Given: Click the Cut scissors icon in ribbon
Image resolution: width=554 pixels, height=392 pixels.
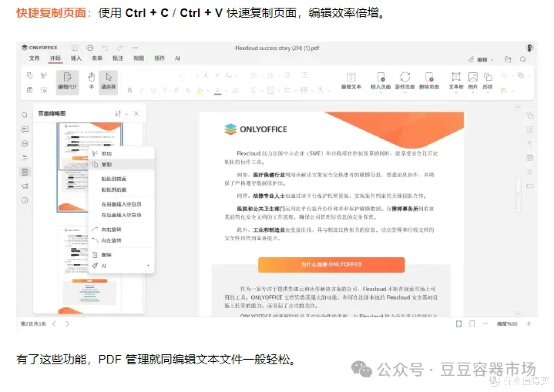Looking at the screenshot, I should pyautogui.click(x=44, y=75).
